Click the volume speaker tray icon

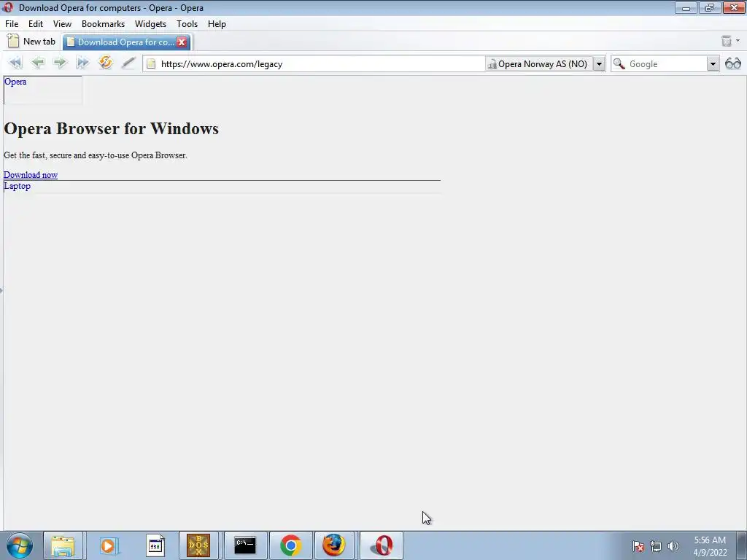tap(673, 546)
